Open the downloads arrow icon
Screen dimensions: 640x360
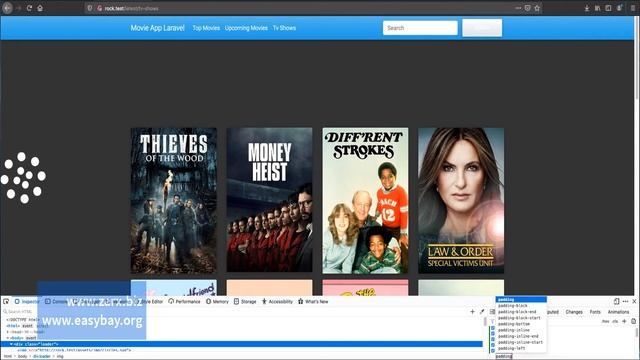[587, 8]
